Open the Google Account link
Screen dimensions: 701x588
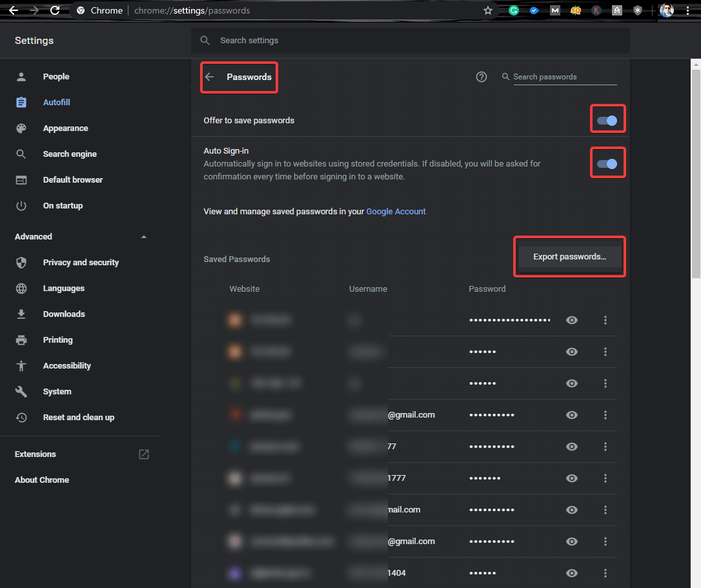click(x=396, y=211)
